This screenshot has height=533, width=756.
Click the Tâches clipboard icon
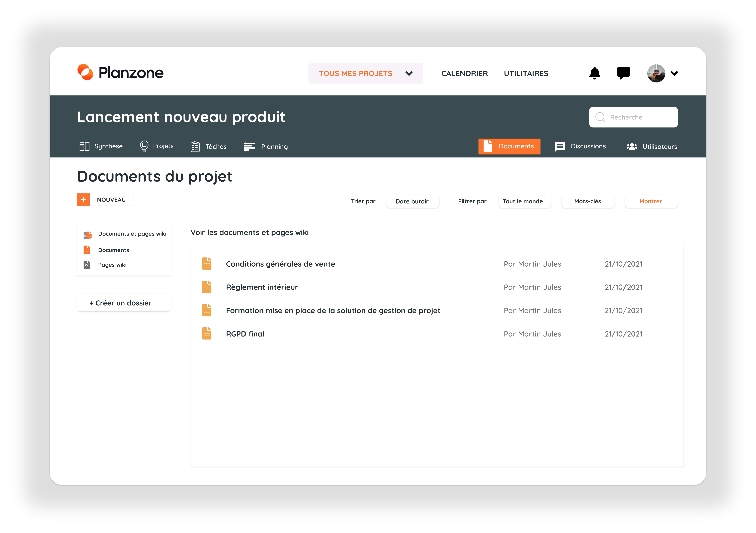[195, 147]
